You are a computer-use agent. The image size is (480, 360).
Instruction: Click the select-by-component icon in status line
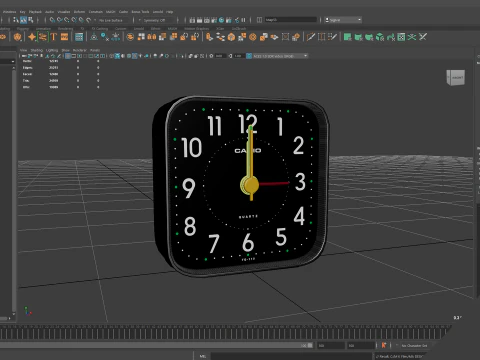31,20
